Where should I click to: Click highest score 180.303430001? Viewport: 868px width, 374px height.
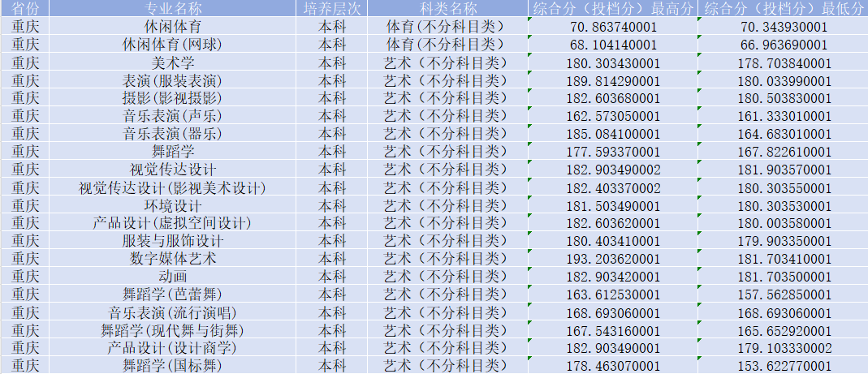pos(612,62)
